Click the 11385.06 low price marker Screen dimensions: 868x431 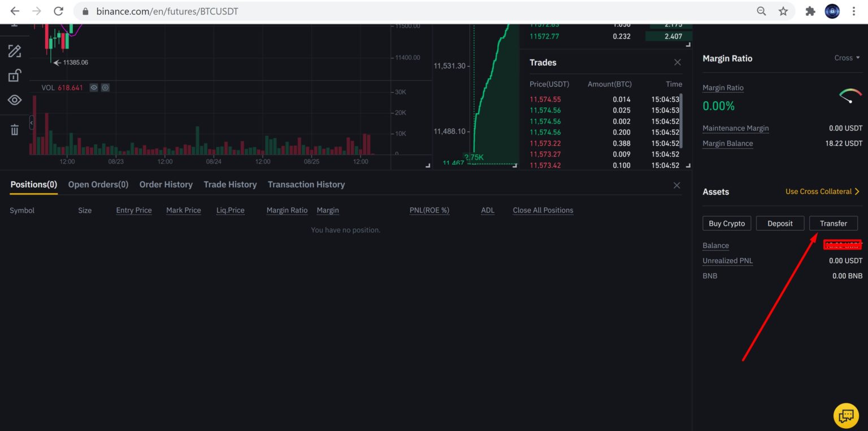(x=76, y=63)
